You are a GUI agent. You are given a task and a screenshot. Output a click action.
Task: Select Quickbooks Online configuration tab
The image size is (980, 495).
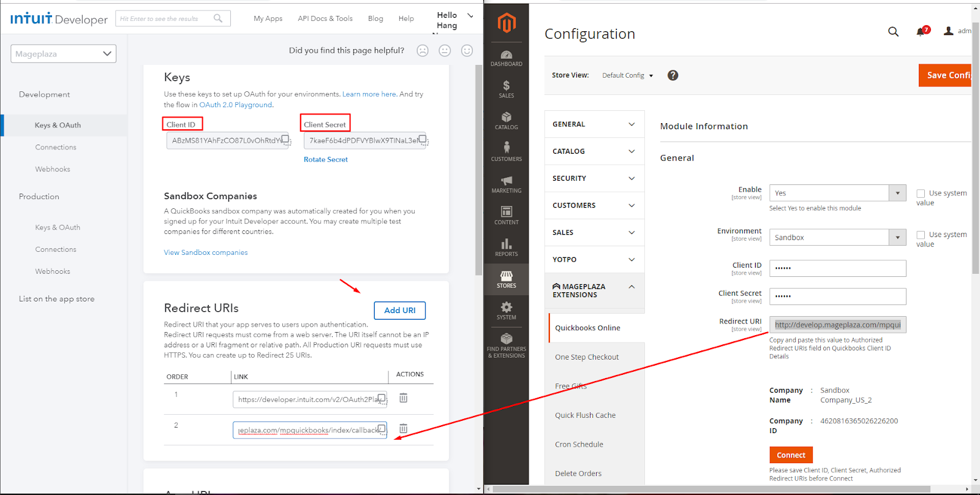point(587,328)
